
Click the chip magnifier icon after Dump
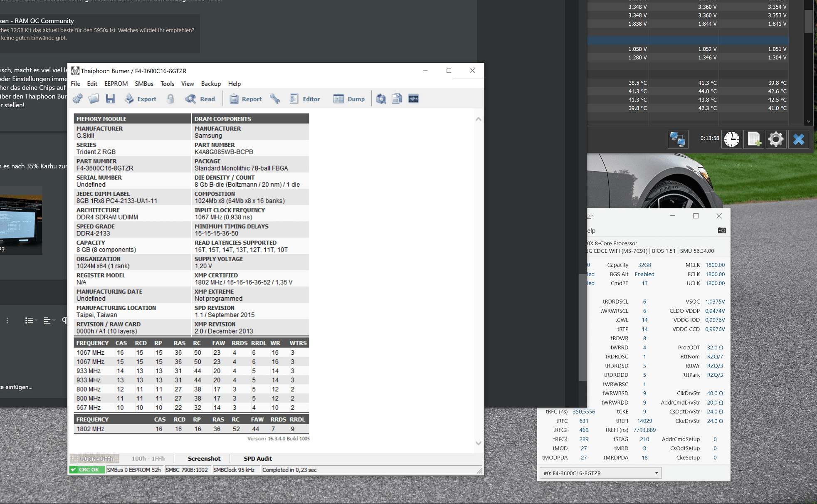point(381,99)
